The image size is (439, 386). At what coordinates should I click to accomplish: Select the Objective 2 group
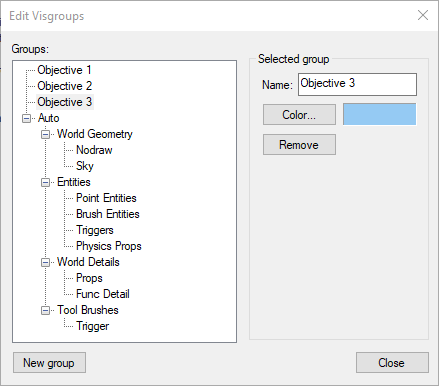tap(65, 86)
